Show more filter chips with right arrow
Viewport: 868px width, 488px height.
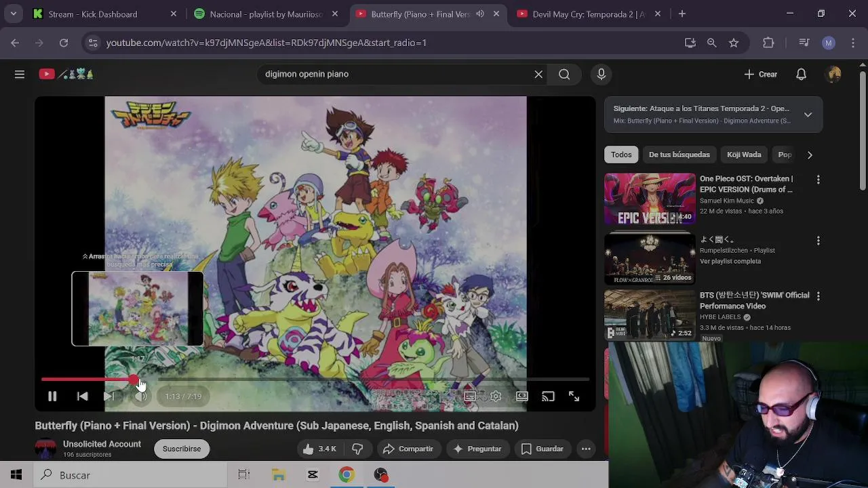(810, 155)
